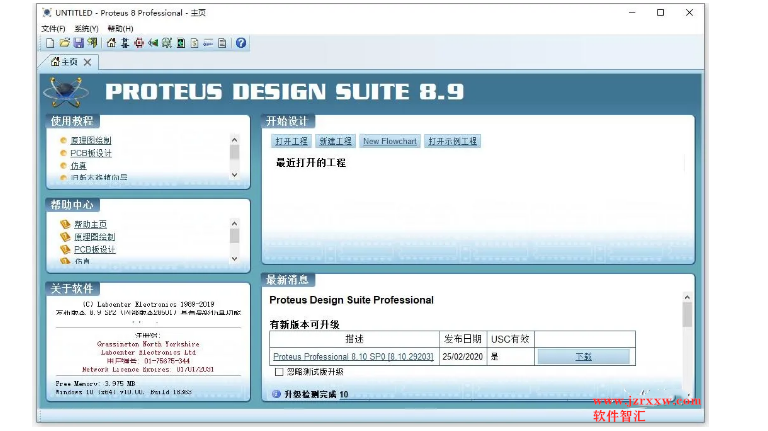Open the 帮助主页 link in 帮助中心

[x=91, y=224]
